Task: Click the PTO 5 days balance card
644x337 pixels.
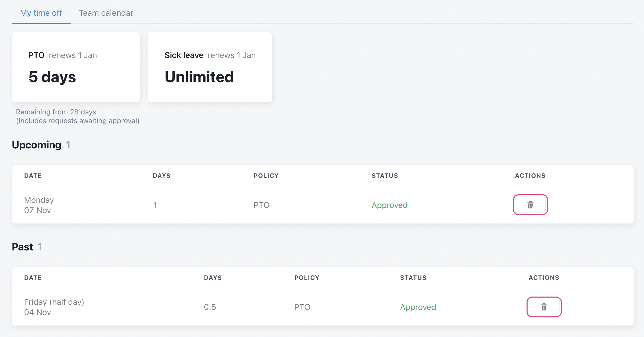Action: click(x=76, y=67)
